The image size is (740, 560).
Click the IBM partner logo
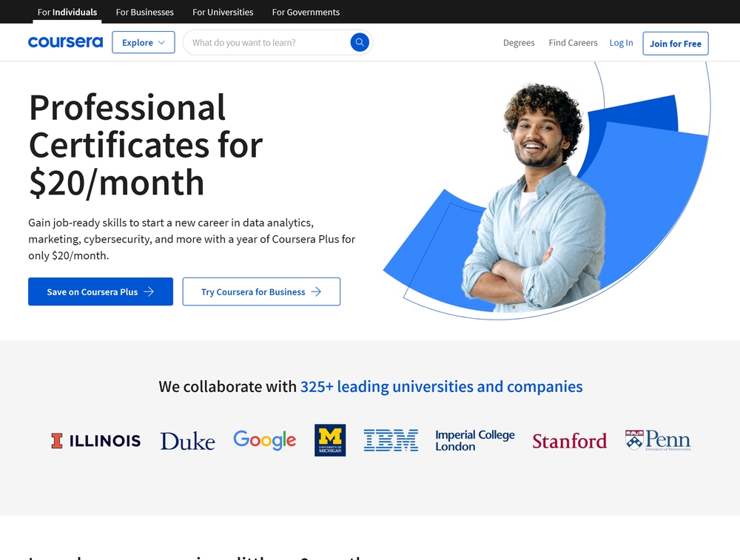click(391, 440)
